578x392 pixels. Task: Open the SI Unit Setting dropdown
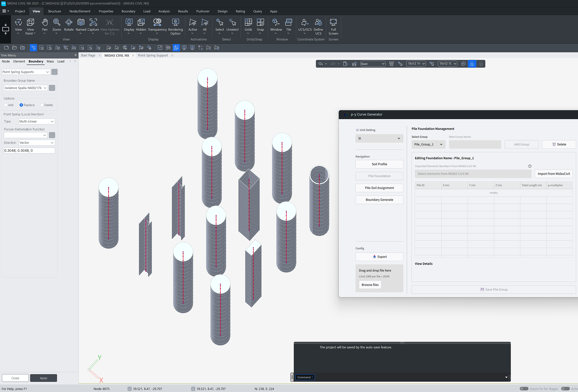[379, 138]
